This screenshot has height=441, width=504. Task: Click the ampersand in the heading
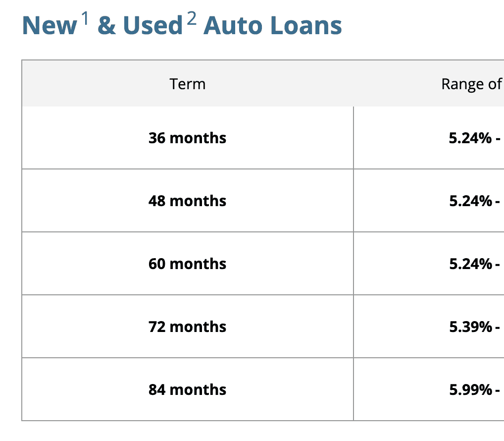(106, 26)
